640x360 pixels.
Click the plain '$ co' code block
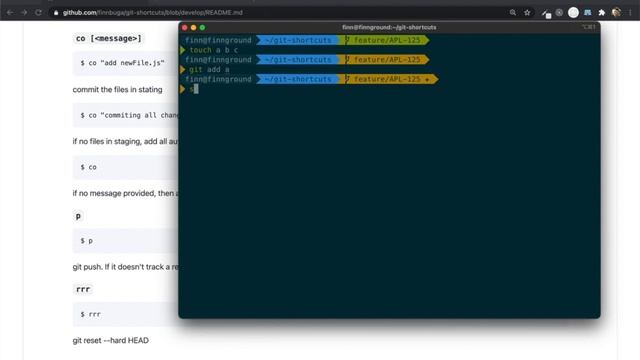(126, 167)
